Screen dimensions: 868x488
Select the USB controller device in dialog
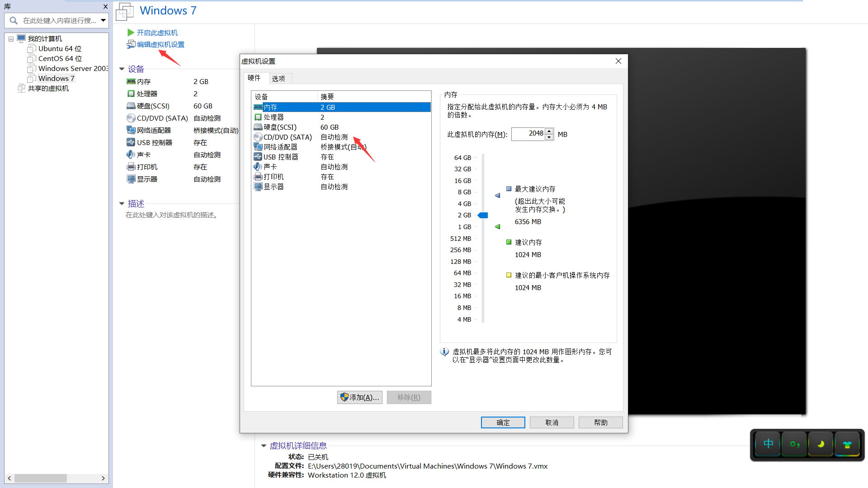click(281, 157)
